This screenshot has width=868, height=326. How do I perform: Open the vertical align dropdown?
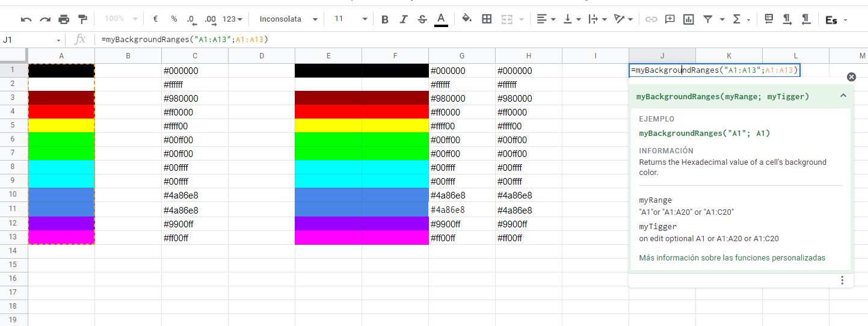(571, 19)
